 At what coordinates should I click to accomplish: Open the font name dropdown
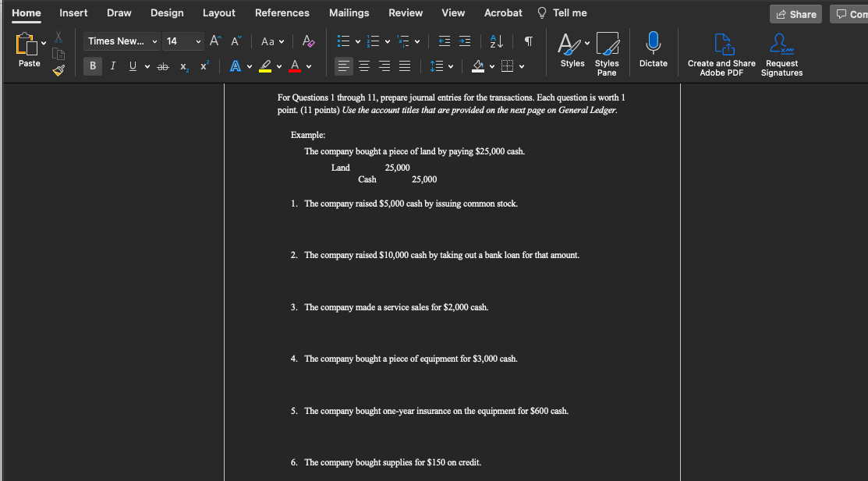coord(154,41)
